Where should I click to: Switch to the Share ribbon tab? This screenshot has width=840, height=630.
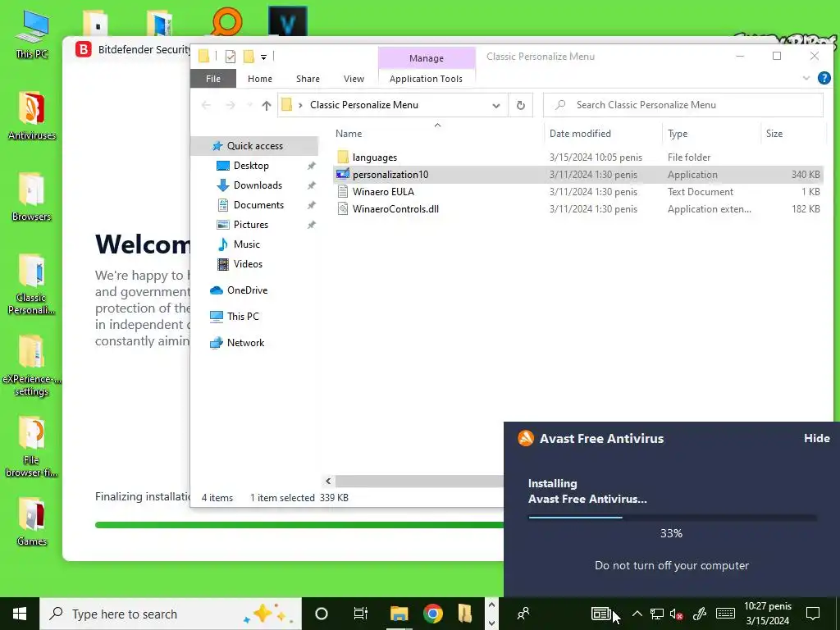(x=308, y=79)
